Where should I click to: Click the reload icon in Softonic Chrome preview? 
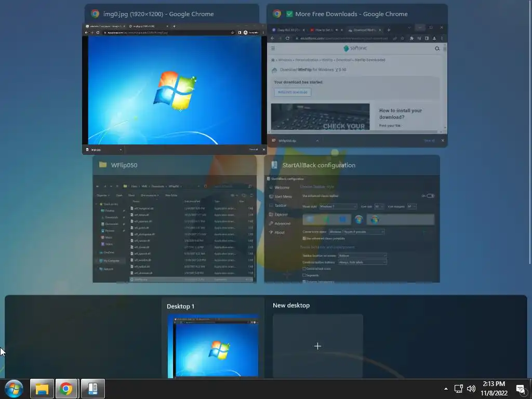click(287, 38)
